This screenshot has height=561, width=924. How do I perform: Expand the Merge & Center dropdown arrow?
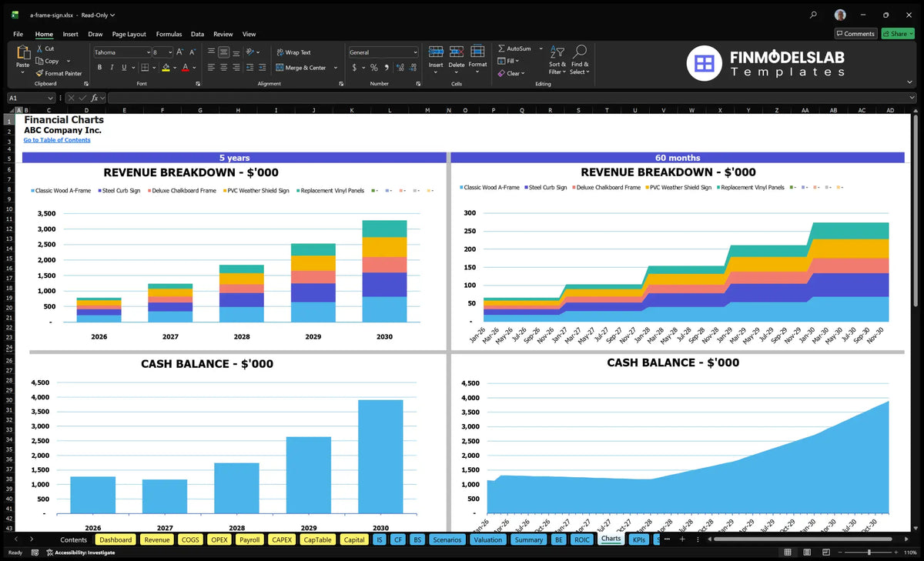coord(336,68)
